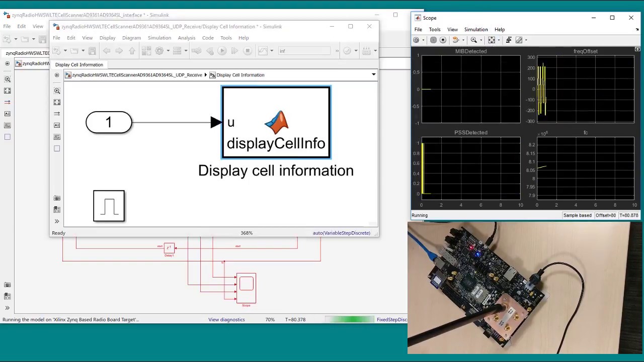Image resolution: width=644 pixels, height=362 pixels.
Task: Click Model Configuration gear in the front toolbar
Action: click(x=159, y=51)
